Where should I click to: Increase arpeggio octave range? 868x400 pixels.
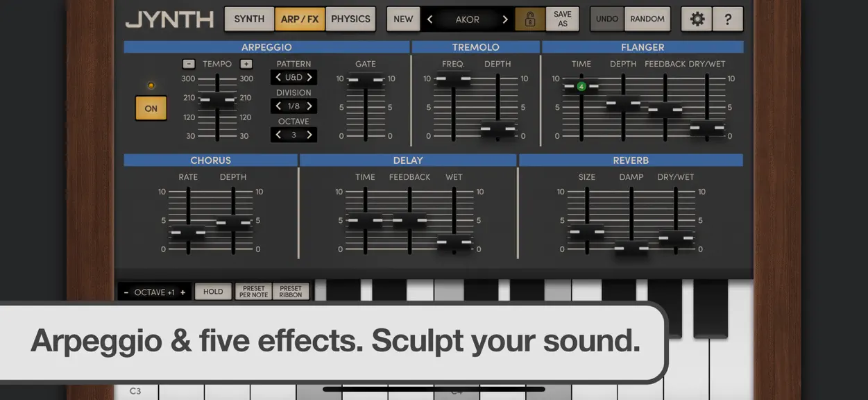(309, 135)
